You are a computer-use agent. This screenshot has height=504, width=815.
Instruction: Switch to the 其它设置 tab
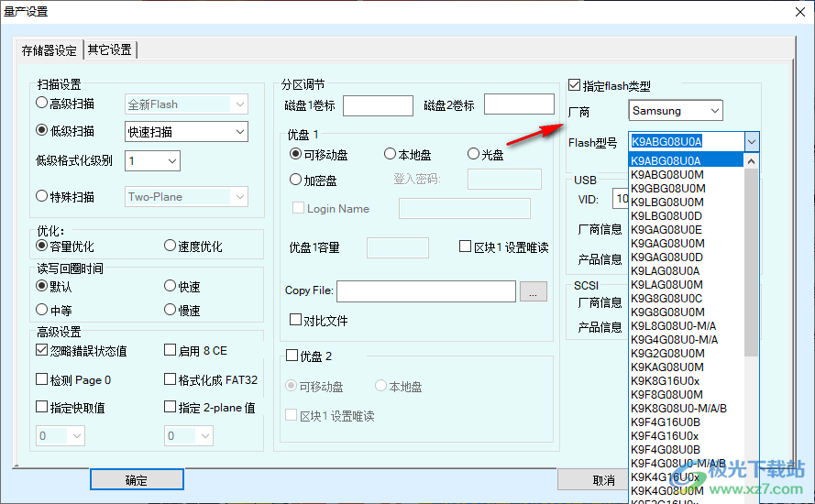coord(110,49)
